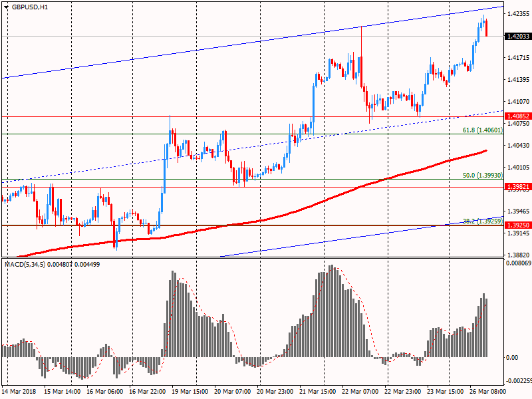Click time axis label 23 Mar 15:00
Screen dimensions: 532x399
pyautogui.click(x=446, y=391)
